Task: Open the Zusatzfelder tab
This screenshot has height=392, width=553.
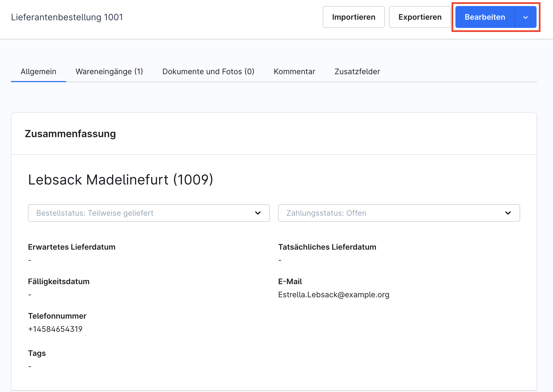Action: 357,71
